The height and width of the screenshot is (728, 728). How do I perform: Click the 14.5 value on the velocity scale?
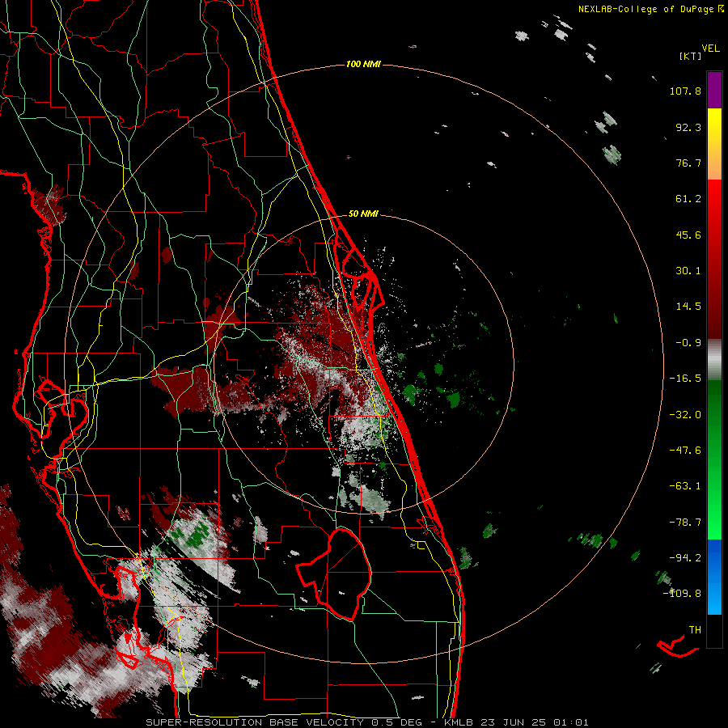pos(688,307)
